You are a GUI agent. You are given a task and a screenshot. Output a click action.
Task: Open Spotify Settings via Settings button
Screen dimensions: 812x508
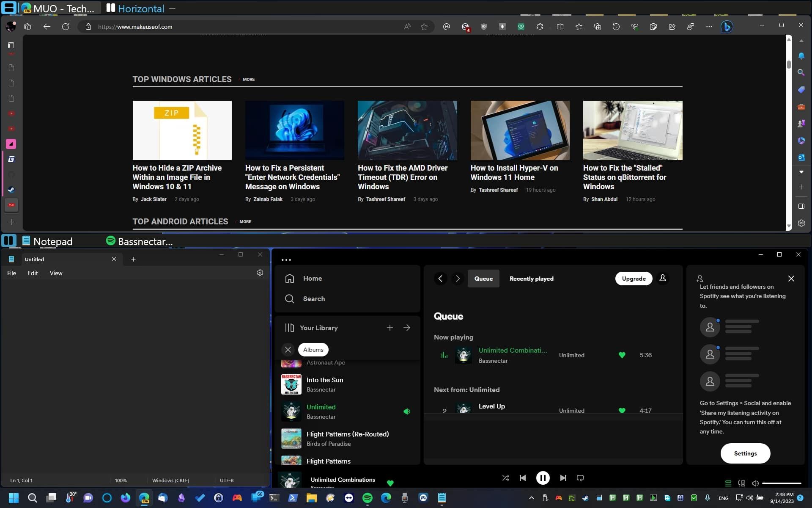point(745,453)
